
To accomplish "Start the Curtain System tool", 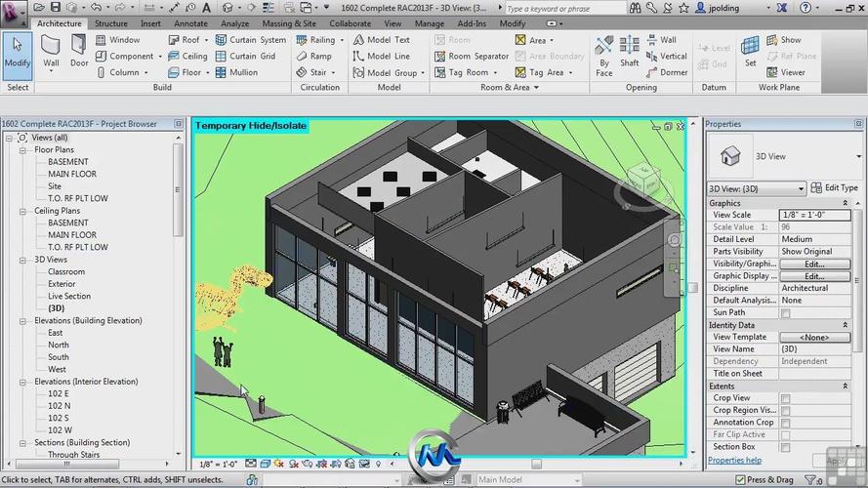I will pyautogui.click(x=251, y=40).
